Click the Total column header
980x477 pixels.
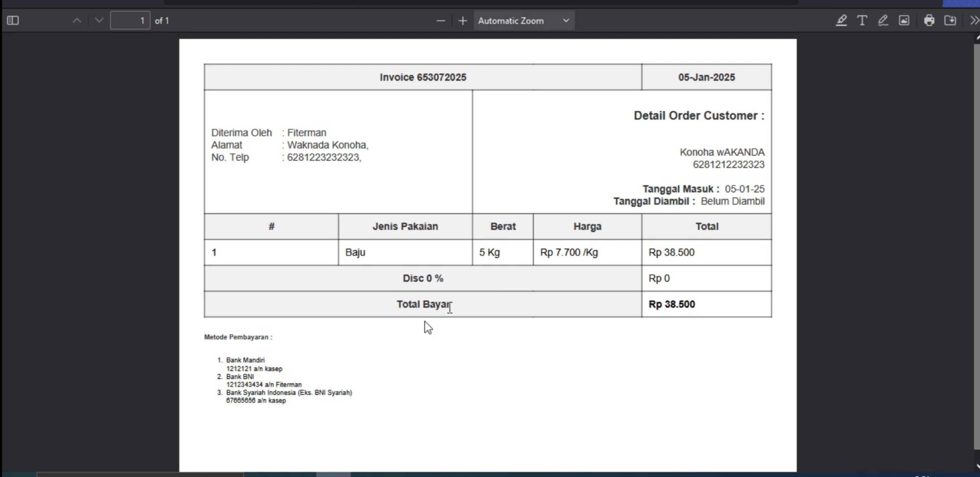[707, 226]
